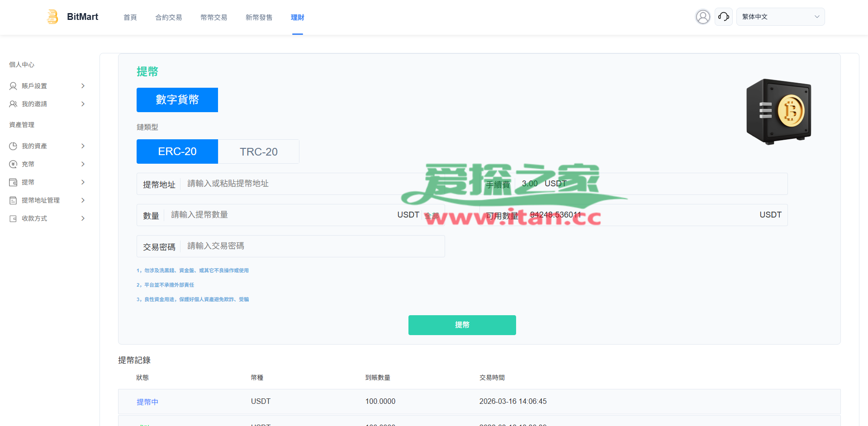Click the 我的邀請 people icon
The height and width of the screenshot is (426, 868).
tap(13, 104)
